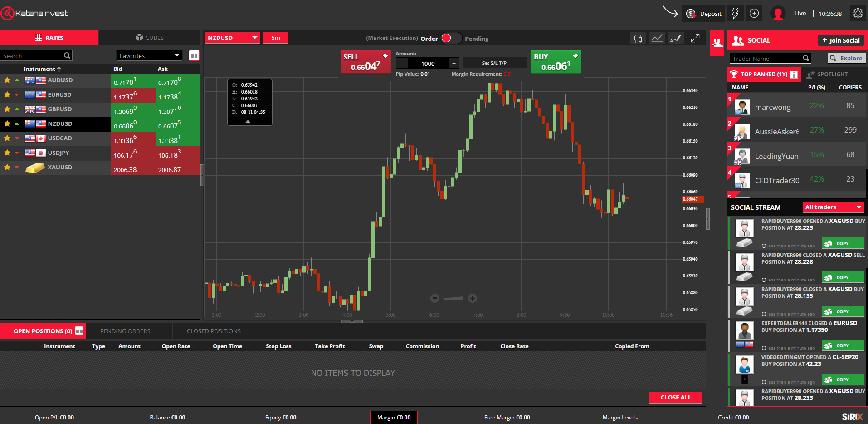Toggle favorite star for EURUSD

7,94
